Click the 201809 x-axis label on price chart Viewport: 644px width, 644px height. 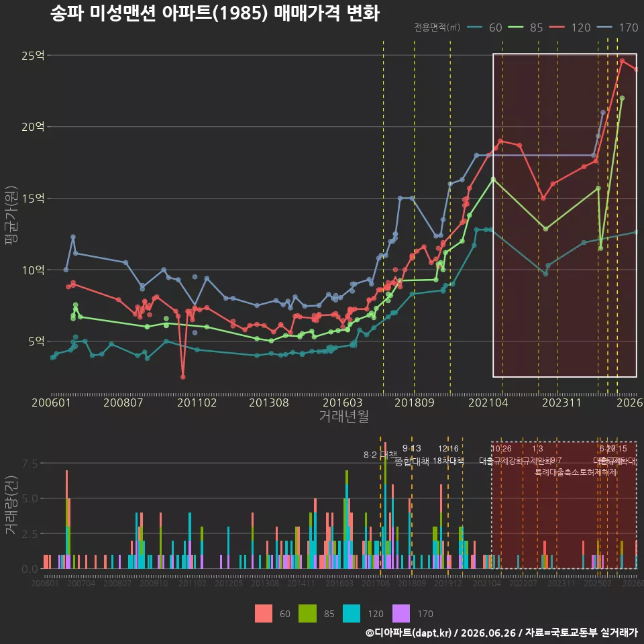pyautogui.click(x=415, y=402)
